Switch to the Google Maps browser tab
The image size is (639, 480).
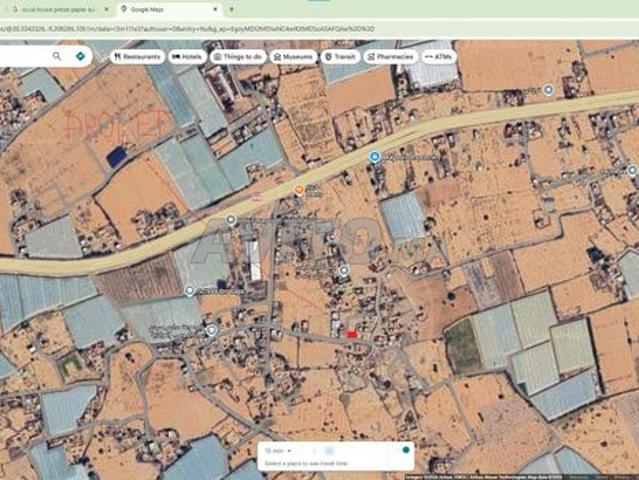coord(160,9)
